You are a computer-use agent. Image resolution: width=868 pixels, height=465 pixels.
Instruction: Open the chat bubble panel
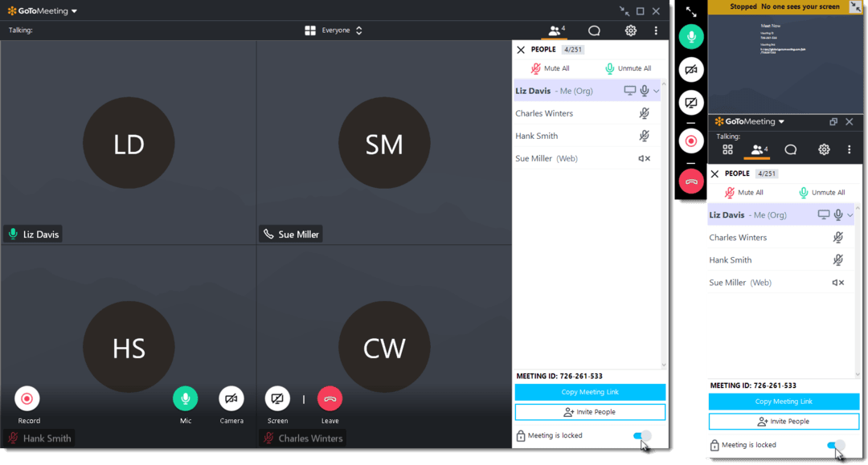[594, 30]
